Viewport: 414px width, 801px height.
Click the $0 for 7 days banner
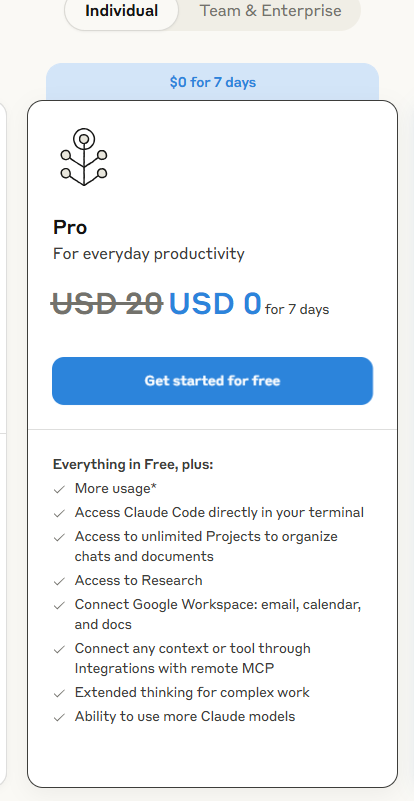[213, 82]
